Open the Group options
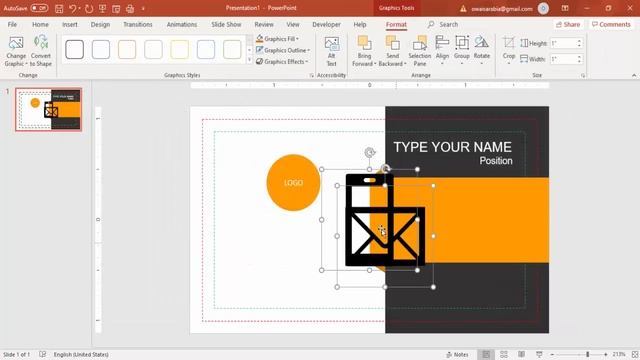 462,51
